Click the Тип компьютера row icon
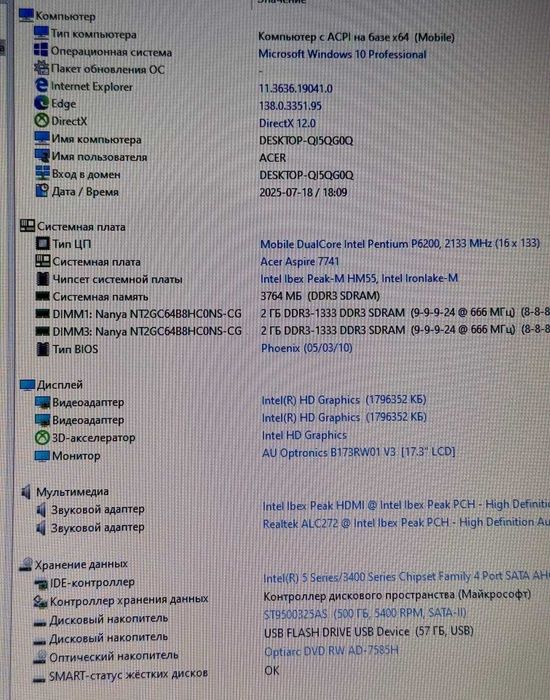This screenshot has height=700, width=550. (42, 33)
